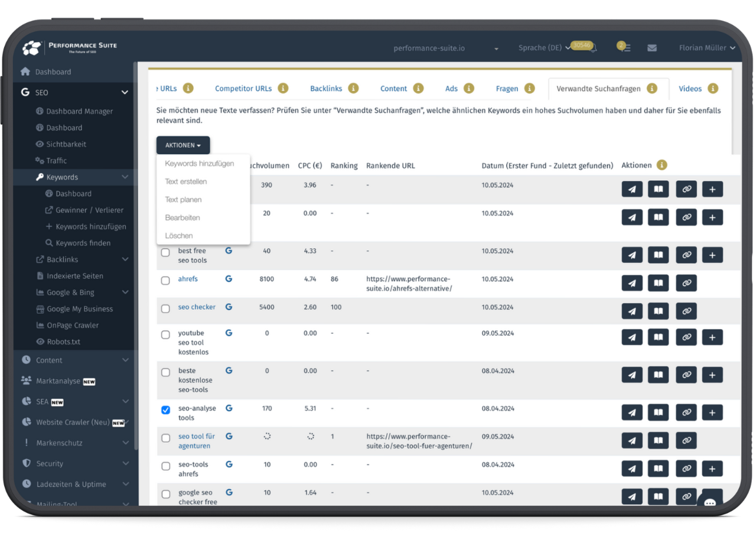The width and height of the screenshot is (756, 546).
Task: Click book icon in google seo checker free row
Action: (x=658, y=496)
